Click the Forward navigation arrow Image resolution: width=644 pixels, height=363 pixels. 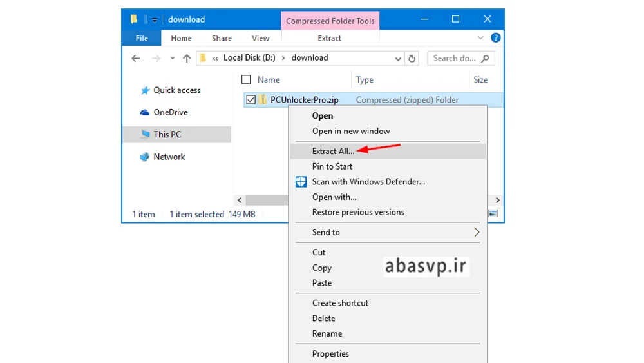tap(156, 59)
